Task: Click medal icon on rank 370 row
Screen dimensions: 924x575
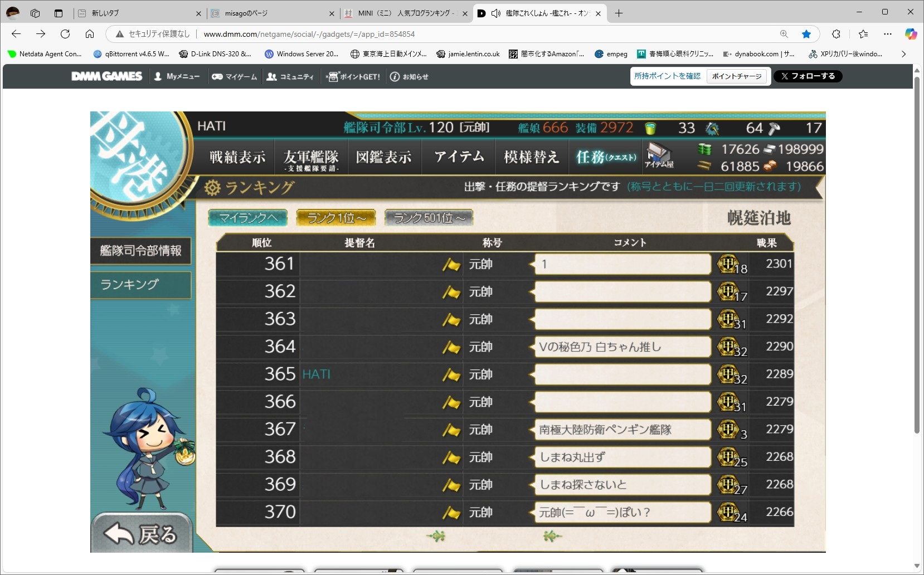Action: (x=728, y=512)
